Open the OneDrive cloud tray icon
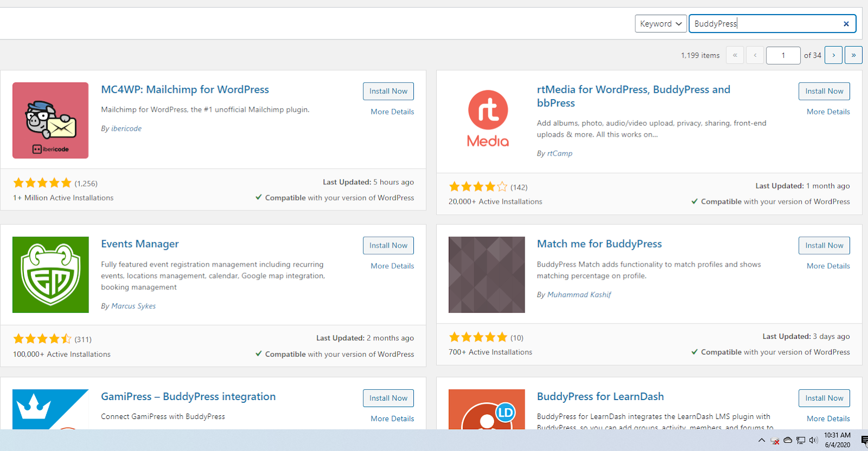 click(x=788, y=440)
